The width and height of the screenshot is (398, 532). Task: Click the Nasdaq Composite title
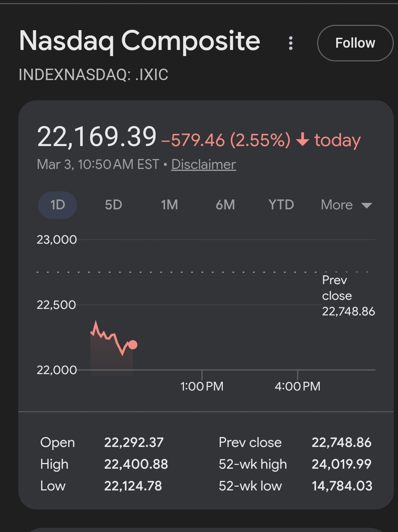coord(140,41)
